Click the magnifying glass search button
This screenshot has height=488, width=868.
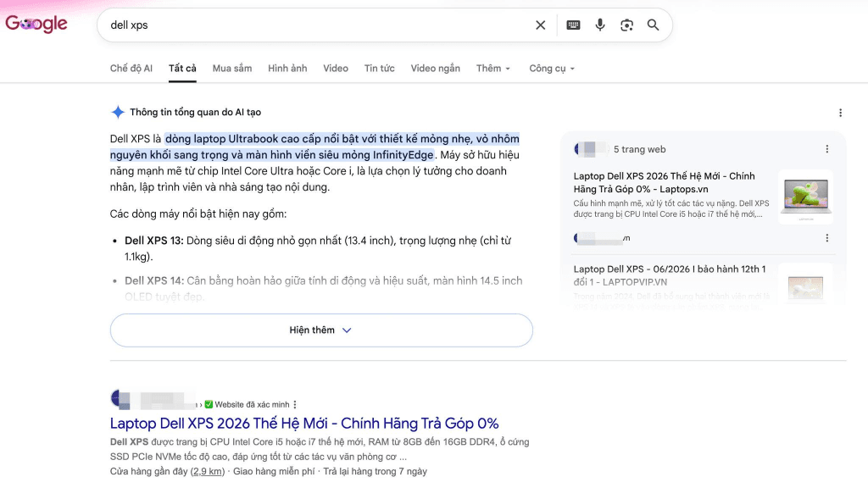[653, 25]
